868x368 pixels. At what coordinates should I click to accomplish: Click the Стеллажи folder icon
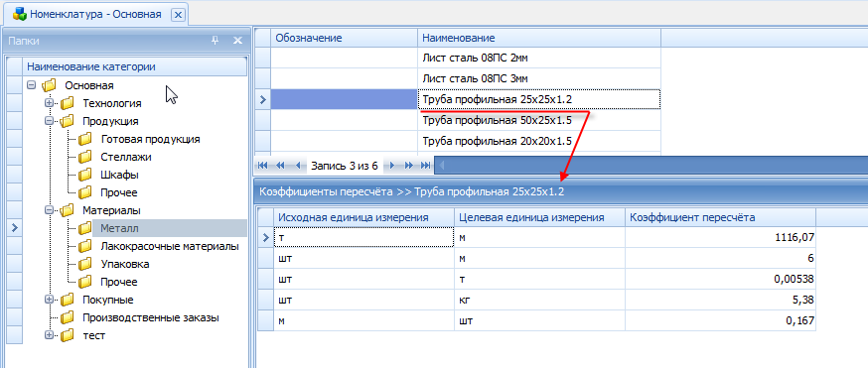[x=84, y=157]
